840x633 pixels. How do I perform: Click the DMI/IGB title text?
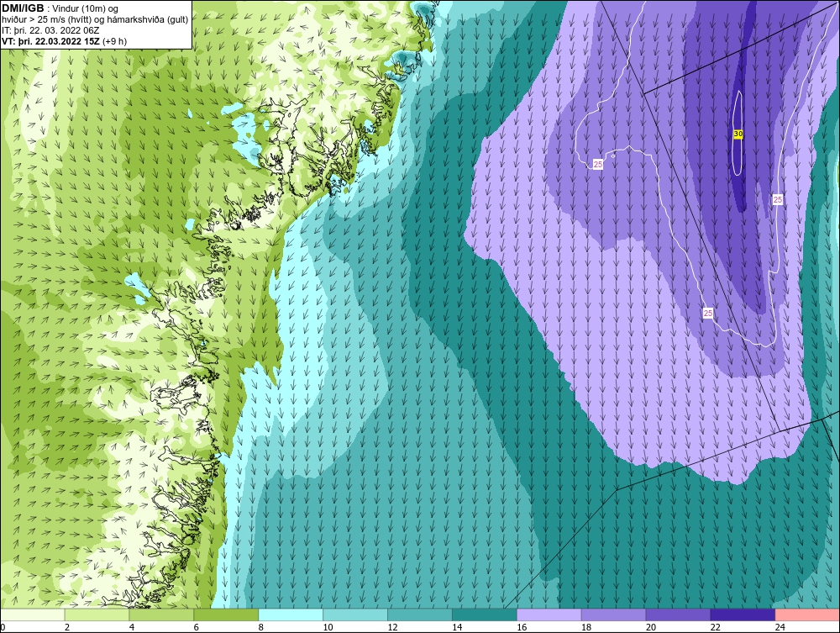point(23,8)
